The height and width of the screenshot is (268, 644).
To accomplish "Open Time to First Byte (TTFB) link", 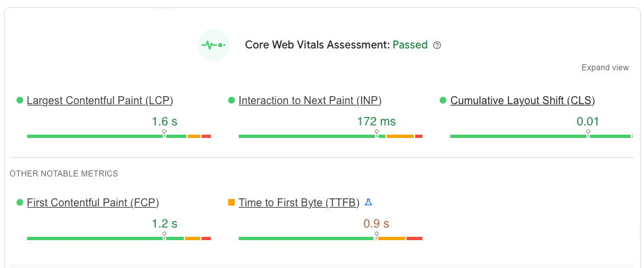I will point(299,202).
